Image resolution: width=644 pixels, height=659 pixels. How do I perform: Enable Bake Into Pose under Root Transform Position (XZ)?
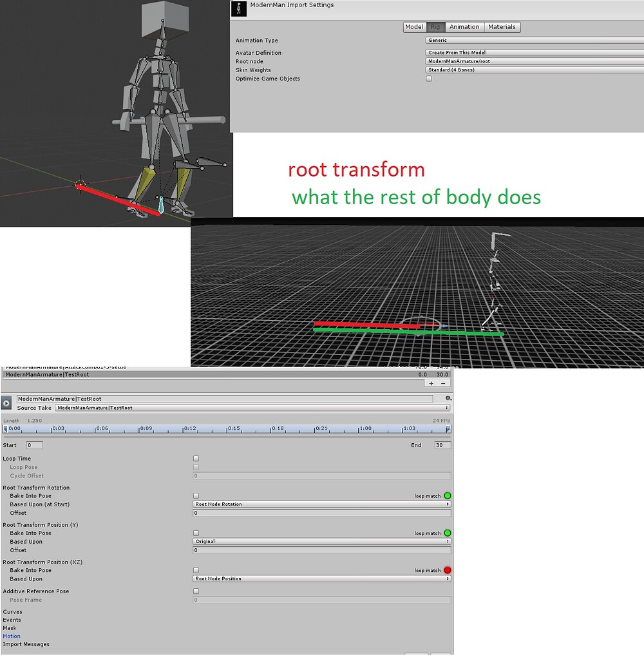click(196, 570)
